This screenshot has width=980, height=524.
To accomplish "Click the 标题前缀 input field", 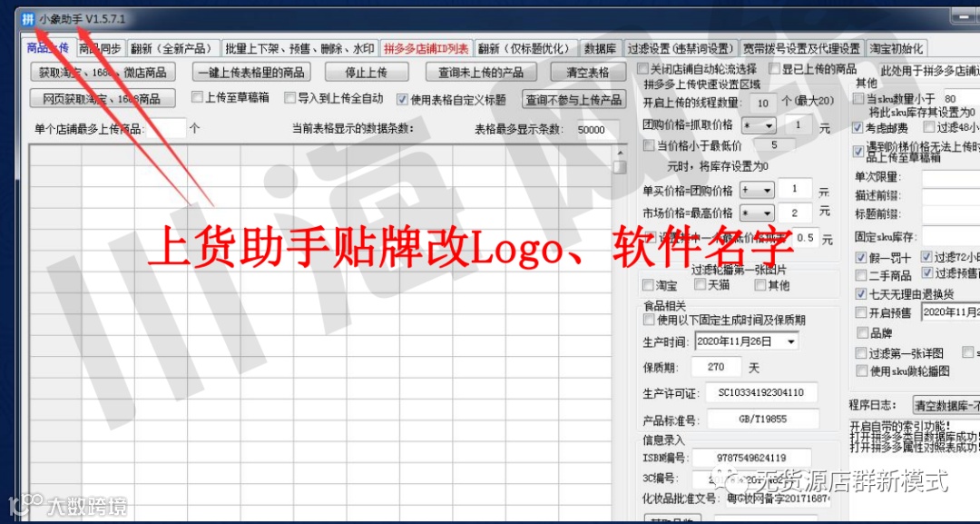I will 951,215.
